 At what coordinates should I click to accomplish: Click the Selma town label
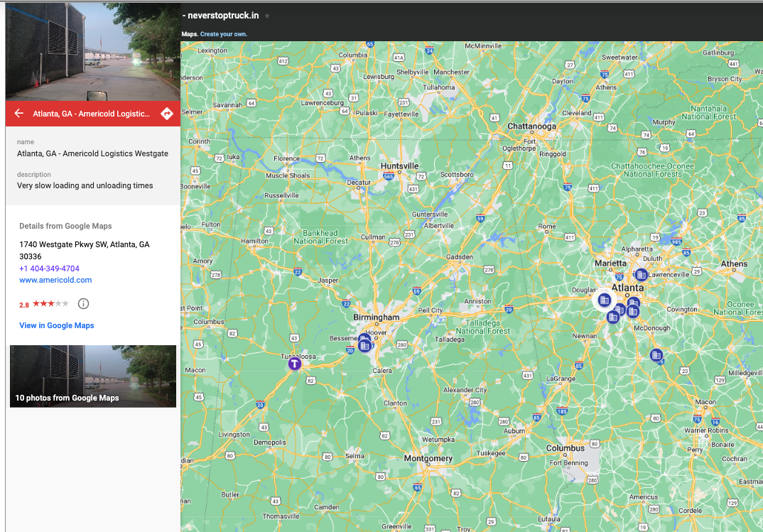tap(355, 456)
